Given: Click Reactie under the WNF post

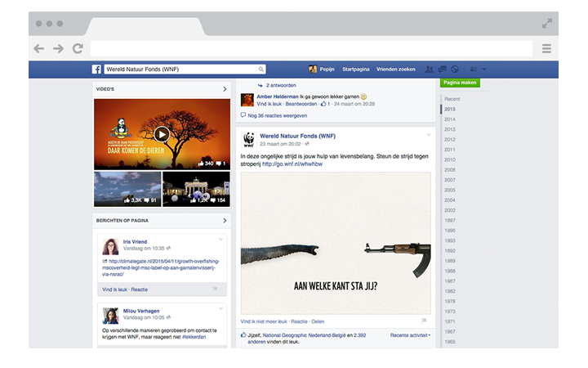Looking at the screenshot, I should [x=299, y=321].
